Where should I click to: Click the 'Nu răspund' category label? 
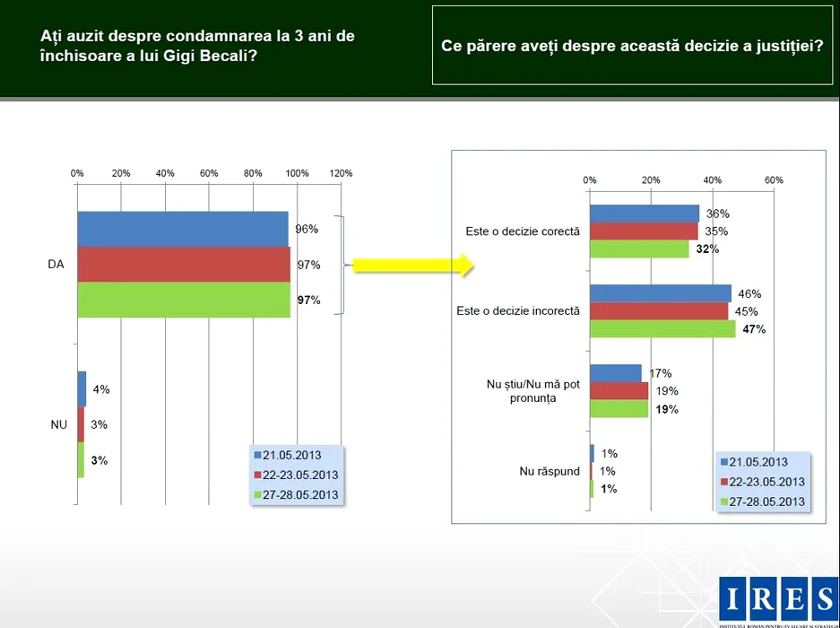click(x=550, y=471)
